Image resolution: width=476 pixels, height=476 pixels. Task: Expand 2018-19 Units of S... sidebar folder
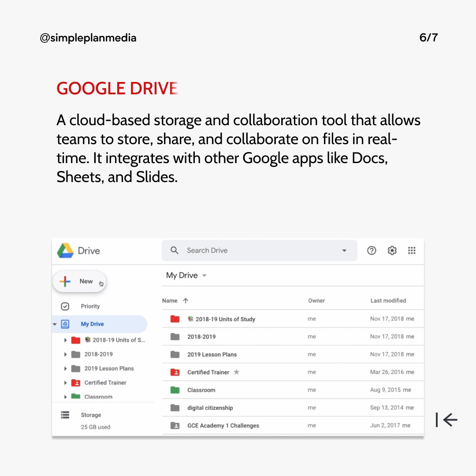pyautogui.click(x=65, y=340)
